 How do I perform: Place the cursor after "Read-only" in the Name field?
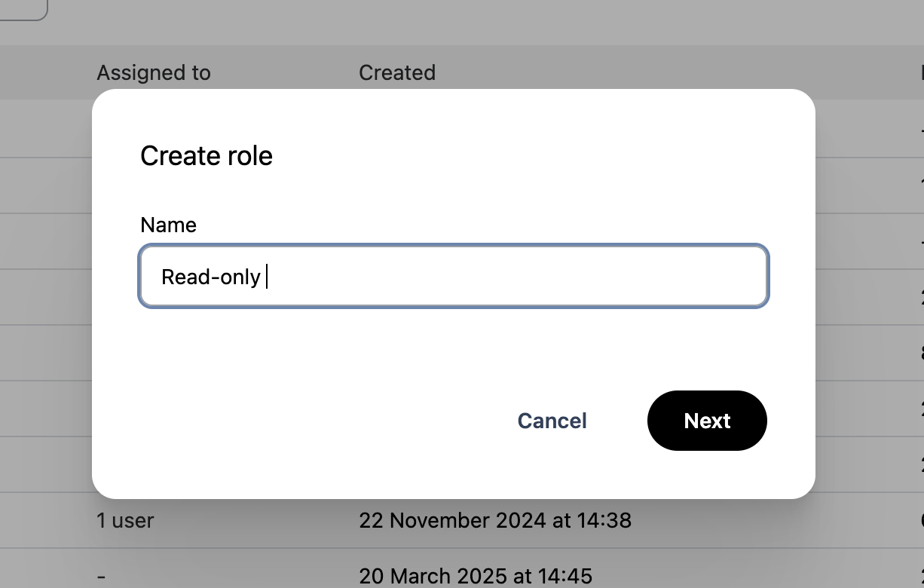266,277
